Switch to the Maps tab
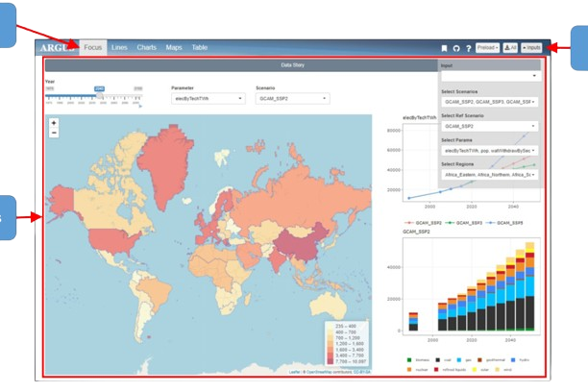Viewport: 588px width, 392px height. pos(174,47)
